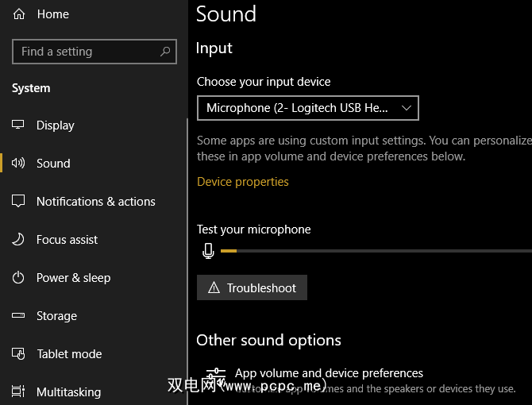532x405 pixels.
Task: Open the Device properties link
Action: tap(243, 182)
